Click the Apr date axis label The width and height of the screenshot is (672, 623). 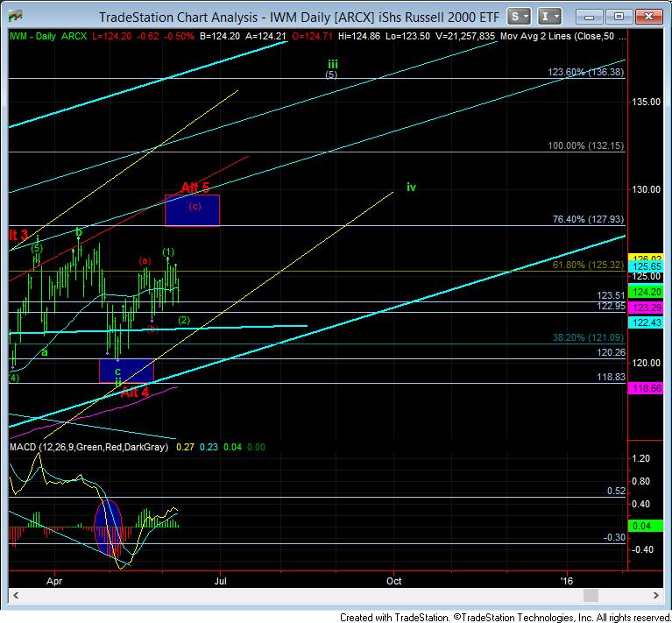click(54, 582)
